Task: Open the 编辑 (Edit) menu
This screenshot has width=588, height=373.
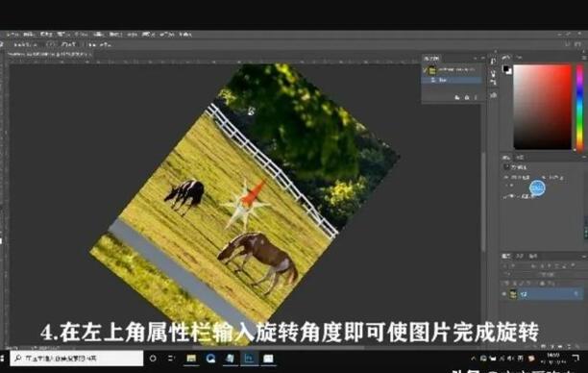Action: [x=29, y=35]
